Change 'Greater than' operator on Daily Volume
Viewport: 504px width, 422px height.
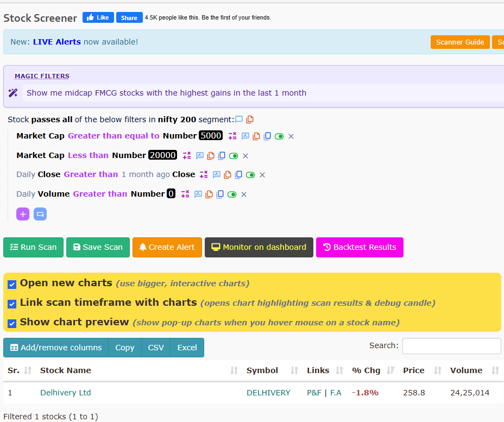point(100,194)
